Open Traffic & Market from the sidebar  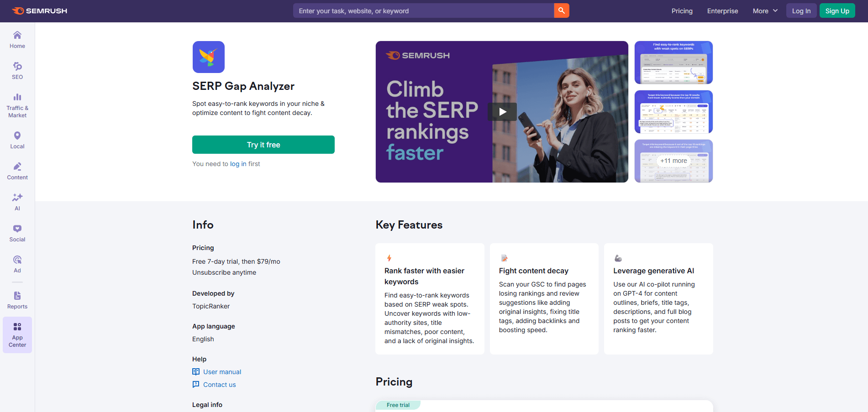coord(17,105)
